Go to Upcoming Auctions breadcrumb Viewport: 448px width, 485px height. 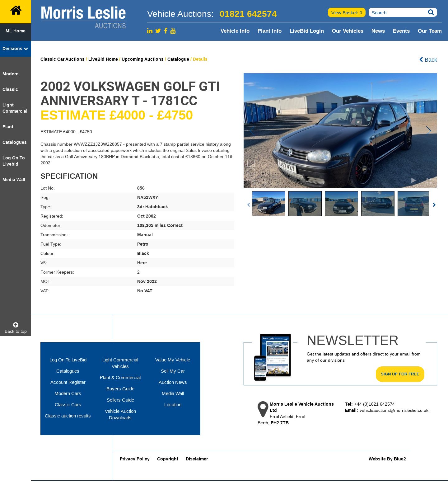pos(142,59)
